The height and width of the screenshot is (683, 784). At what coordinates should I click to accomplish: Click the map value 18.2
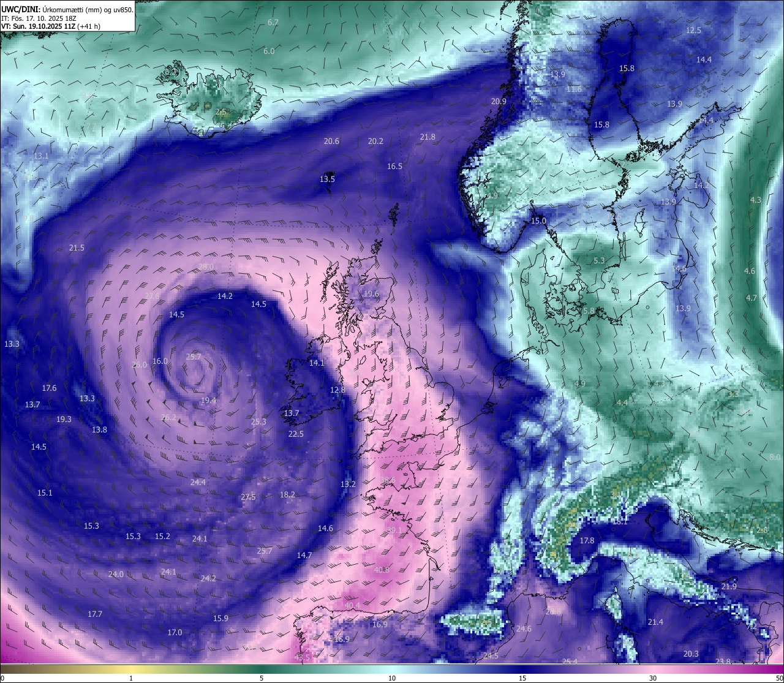[x=287, y=494]
